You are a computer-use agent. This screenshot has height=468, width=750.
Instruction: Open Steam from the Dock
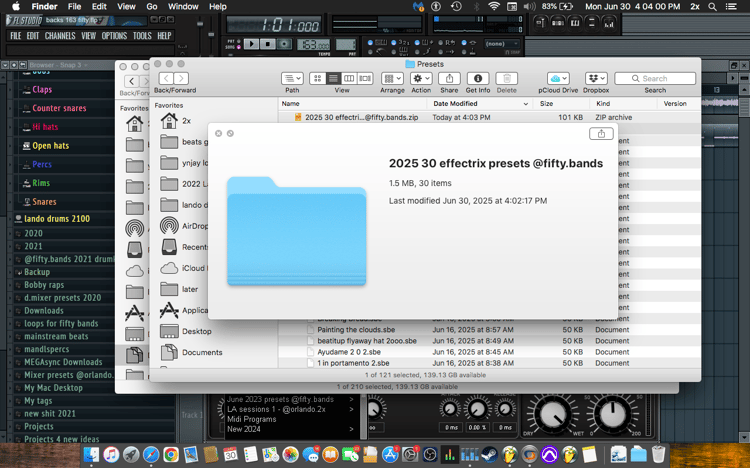point(489,454)
